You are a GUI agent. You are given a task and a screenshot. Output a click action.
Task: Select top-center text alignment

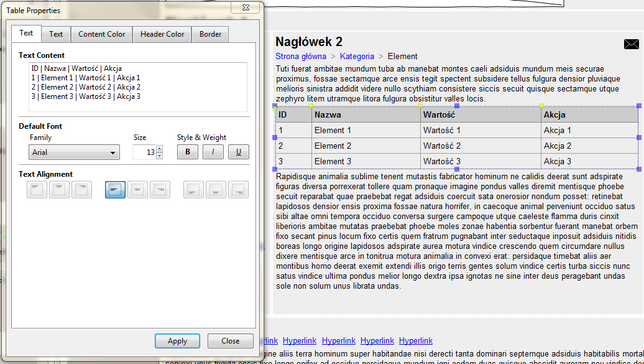tap(59, 190)
